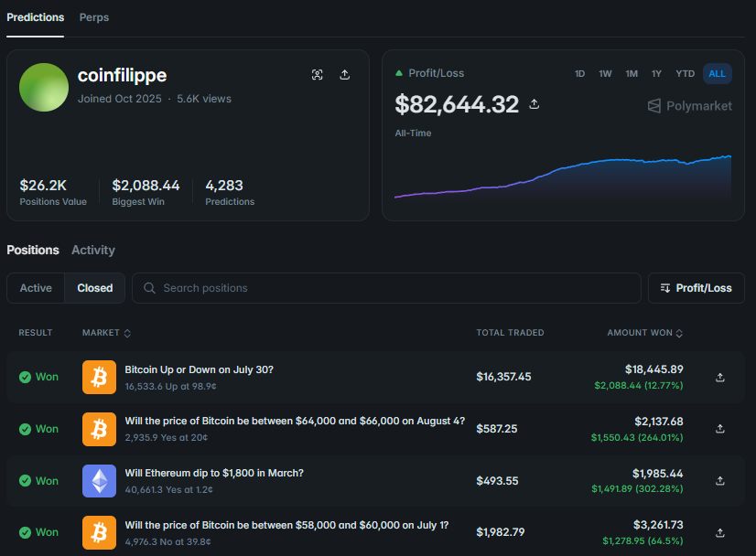Viewport: 756px width, 556px height.
Task: Click gain $1,550.43 (264.01%)
Action: pyautogui.click(x=637, y=437)
